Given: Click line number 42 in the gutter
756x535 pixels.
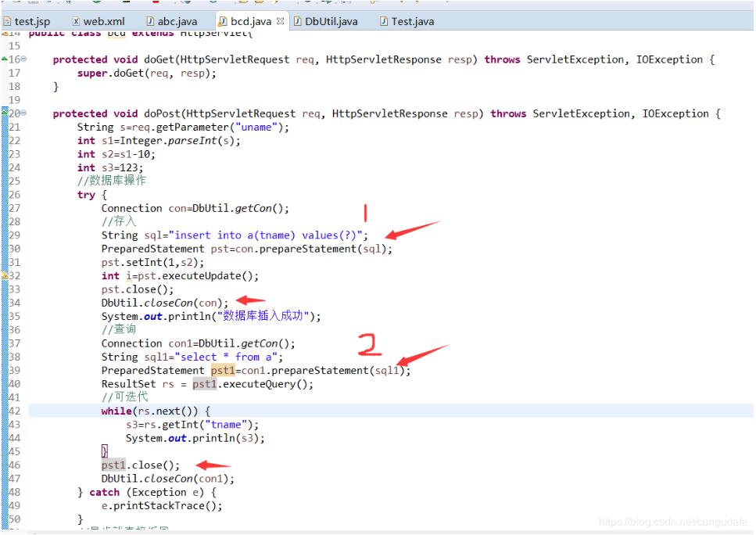Looking at the screenshot, I should point(14,411).
